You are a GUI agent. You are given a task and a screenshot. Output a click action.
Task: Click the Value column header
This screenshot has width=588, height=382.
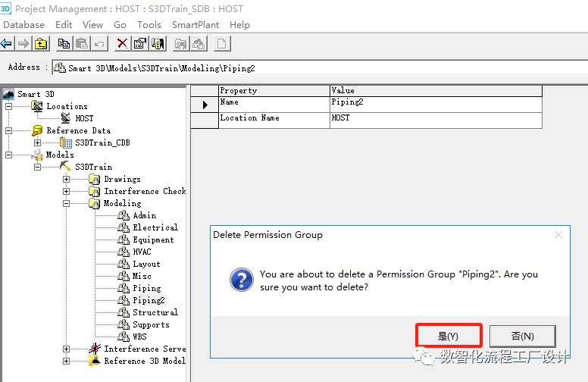click(x=436, y=91)
